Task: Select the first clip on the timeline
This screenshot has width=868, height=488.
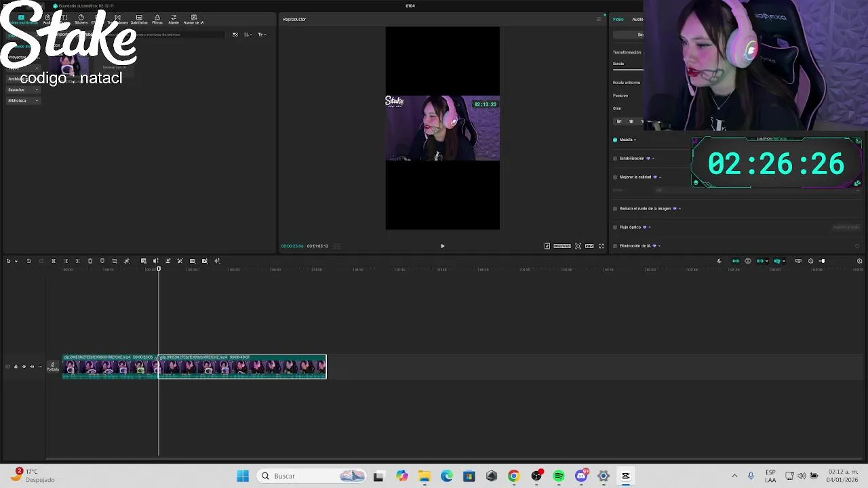Action: coord(109,367)
